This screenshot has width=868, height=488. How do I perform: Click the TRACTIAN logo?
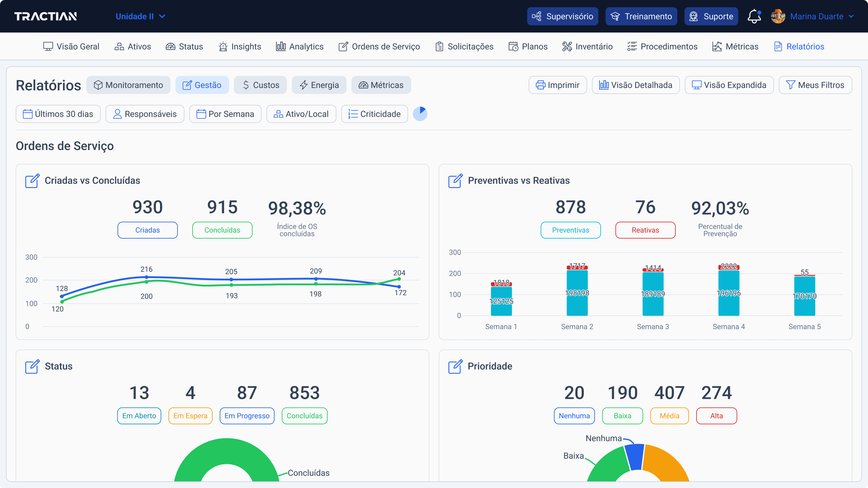click(x=46, y=16)
